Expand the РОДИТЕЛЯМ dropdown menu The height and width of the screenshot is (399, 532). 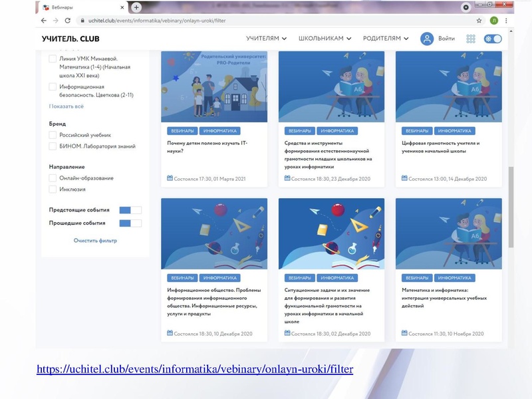386,39
